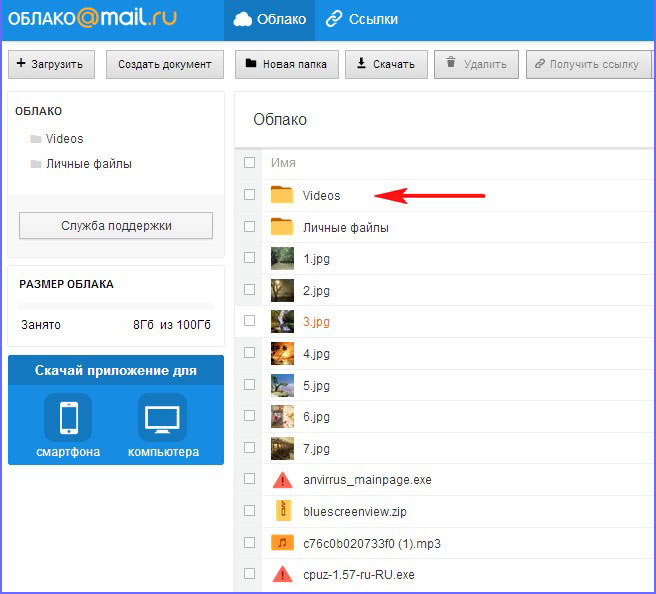Check the box for 1.jpg
656x594 pixels.
point(249,258)
